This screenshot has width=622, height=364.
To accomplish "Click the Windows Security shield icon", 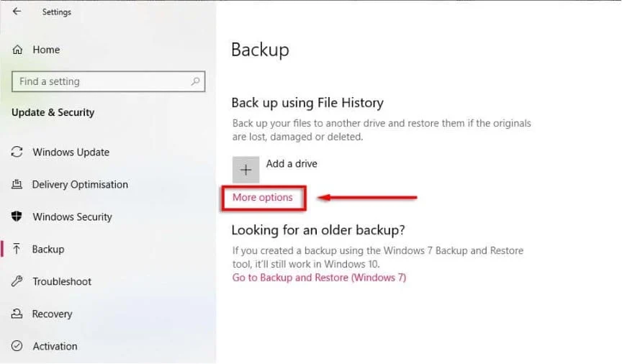I will (x=17, y=217).
